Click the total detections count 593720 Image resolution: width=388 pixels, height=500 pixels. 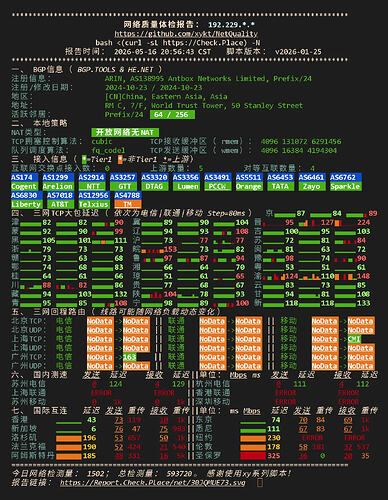tap(179, 473)
